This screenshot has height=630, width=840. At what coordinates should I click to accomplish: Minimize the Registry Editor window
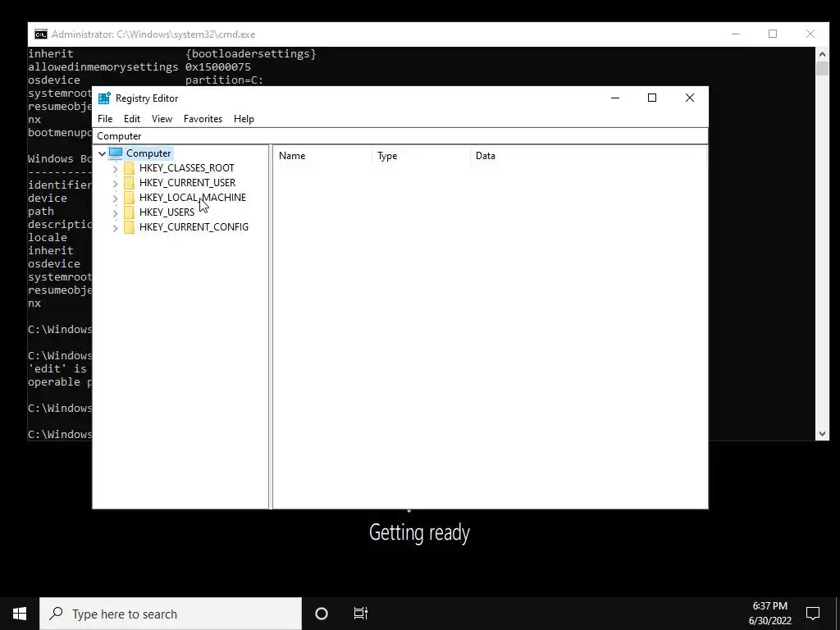pyautogui.click(x=615, y=98)
